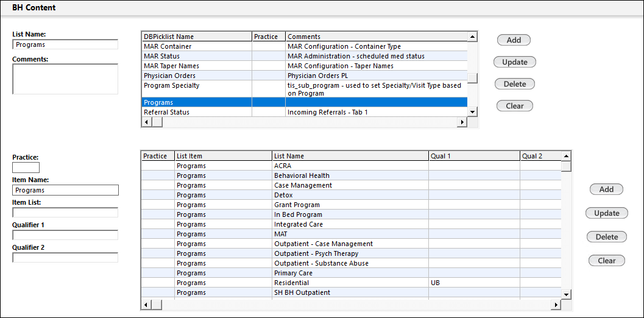Click Add button beside the list items table

(606, 189)
